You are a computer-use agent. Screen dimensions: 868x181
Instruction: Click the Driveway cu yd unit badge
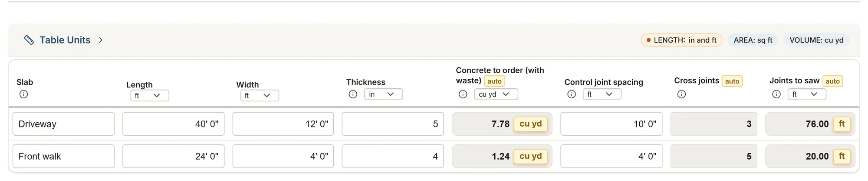(x=530, y=124)
